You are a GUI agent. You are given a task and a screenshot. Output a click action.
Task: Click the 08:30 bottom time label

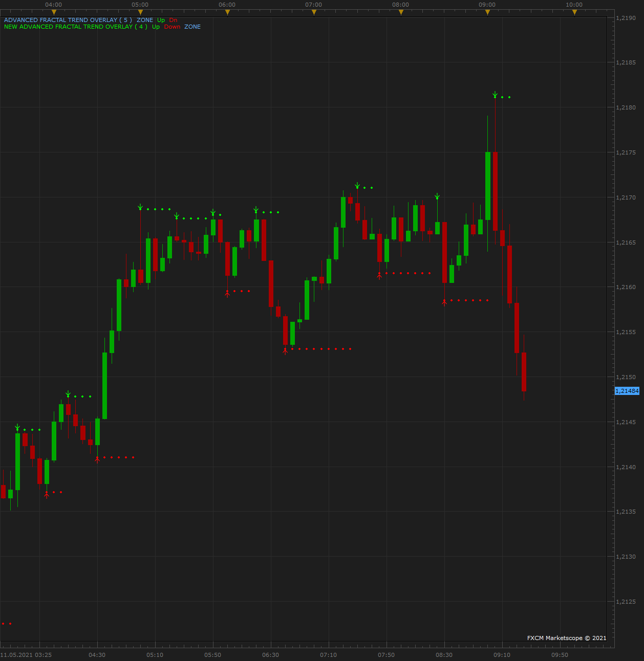[444, 655]
